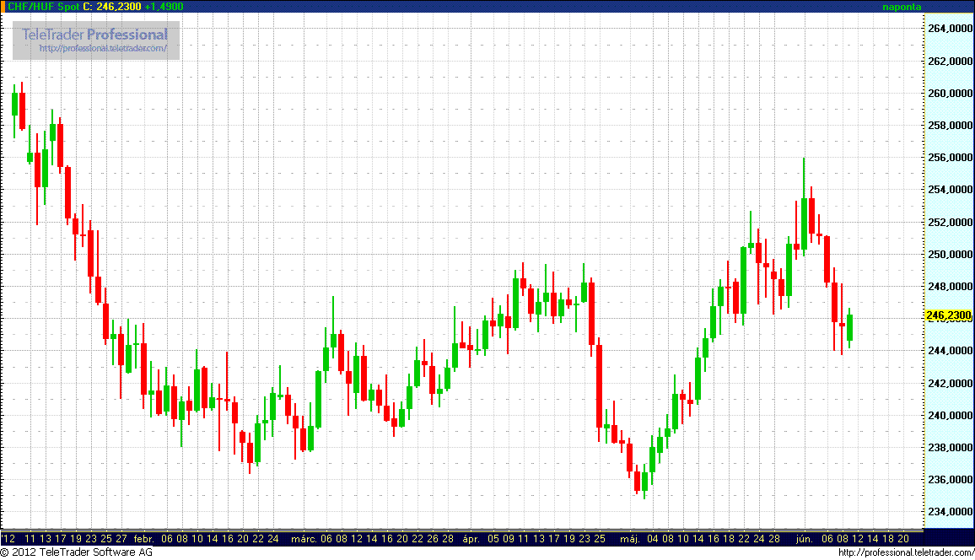The image size is (975, 560).
Task: Click the febr. month label on time axis
Action: pyautogui.click(x=144, y=539)
